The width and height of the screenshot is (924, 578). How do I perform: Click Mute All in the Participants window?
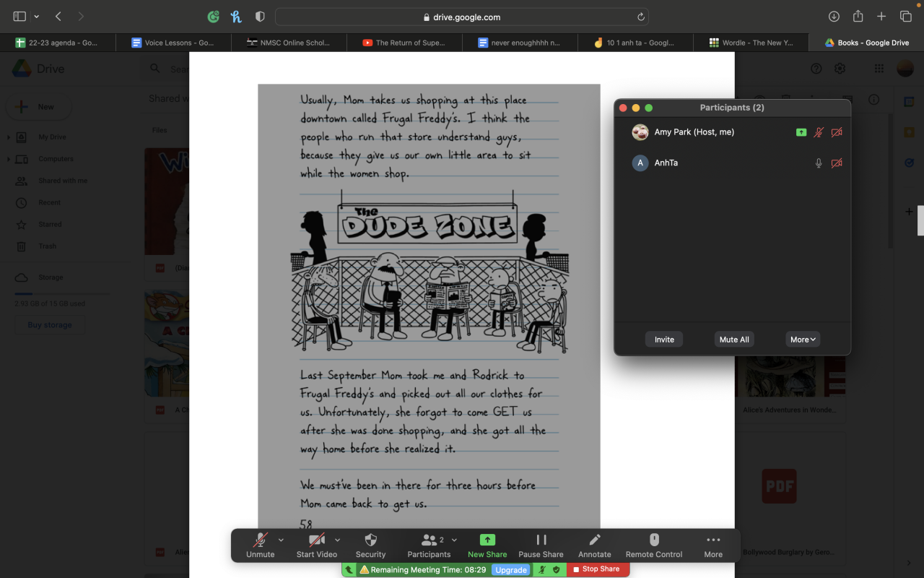point(734,340)
